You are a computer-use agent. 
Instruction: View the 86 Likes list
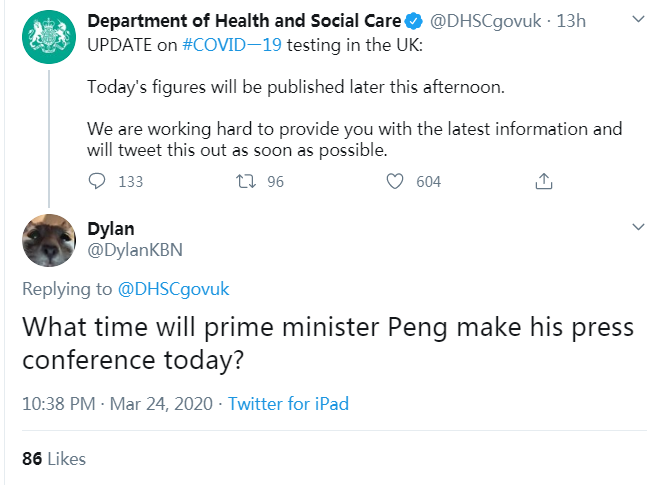click(54, 459)
